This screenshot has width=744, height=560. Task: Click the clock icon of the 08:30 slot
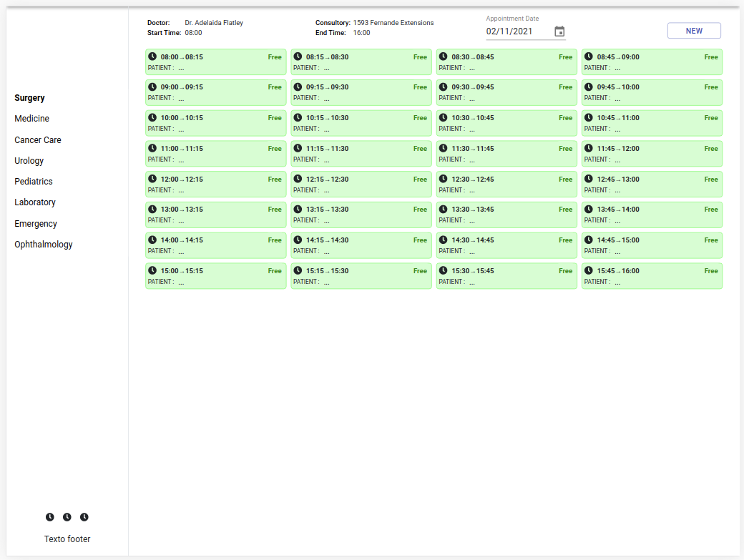tap(443, 57)
